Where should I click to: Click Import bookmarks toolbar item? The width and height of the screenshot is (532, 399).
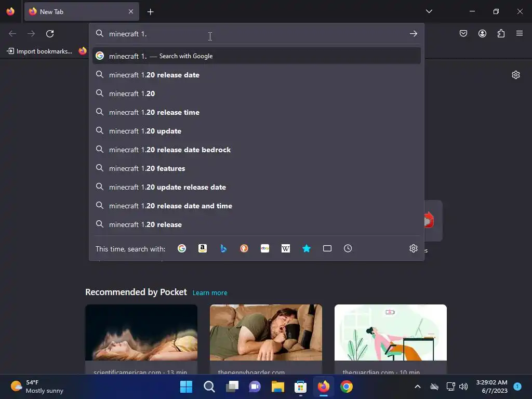[x=39, y=51]
